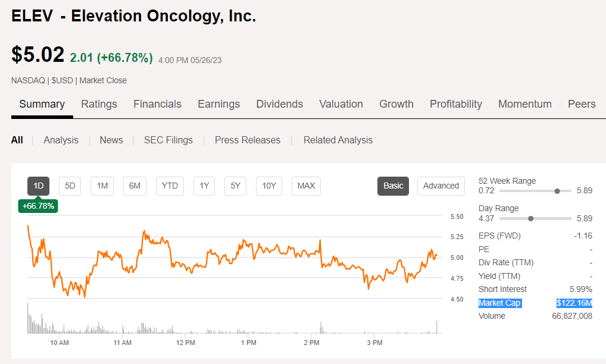Switch to Advanced chart mode
606x364 pixels.
point(441,186)
